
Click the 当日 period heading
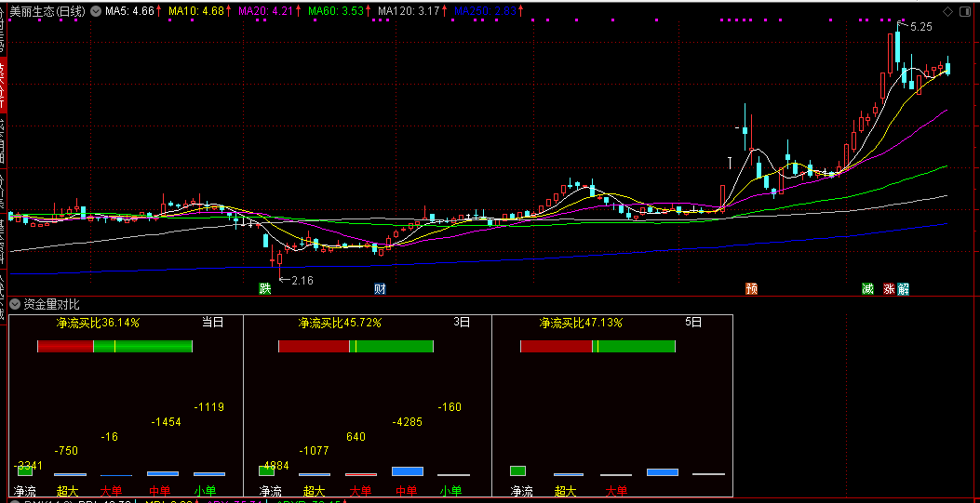click(x=212, y=323)
